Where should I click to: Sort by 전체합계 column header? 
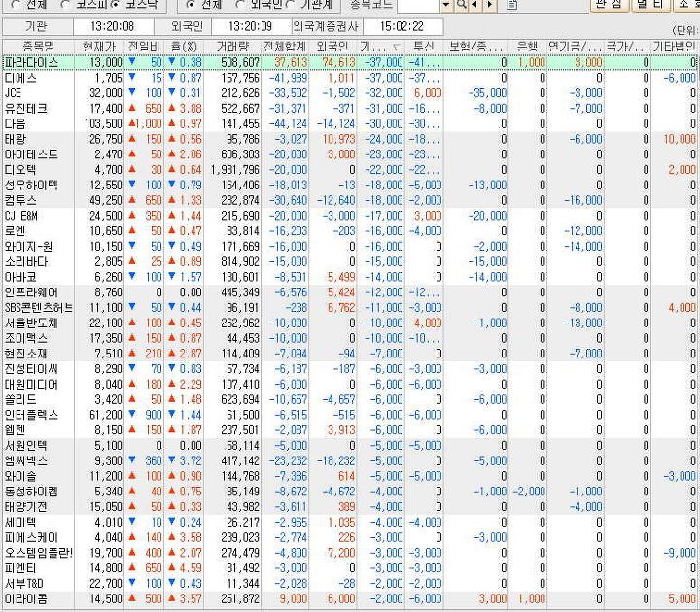[285, 47]
